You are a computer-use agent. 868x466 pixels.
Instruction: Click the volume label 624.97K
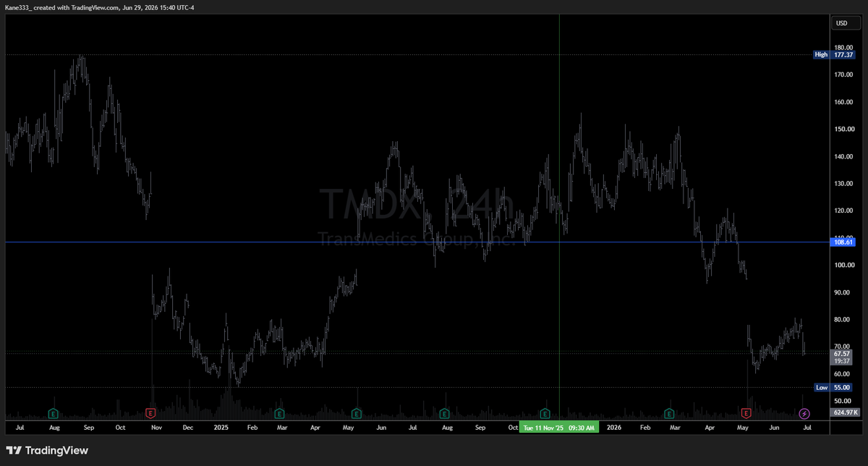tap(844, 412)
